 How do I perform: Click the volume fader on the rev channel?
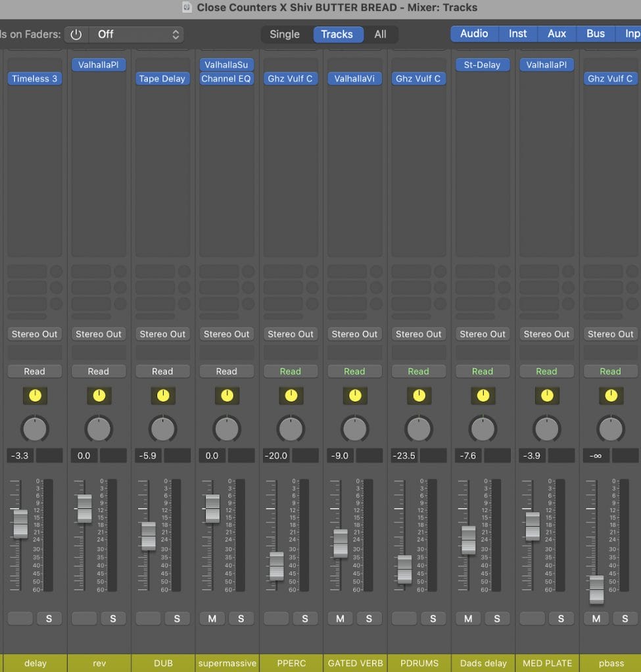[85, 508]
